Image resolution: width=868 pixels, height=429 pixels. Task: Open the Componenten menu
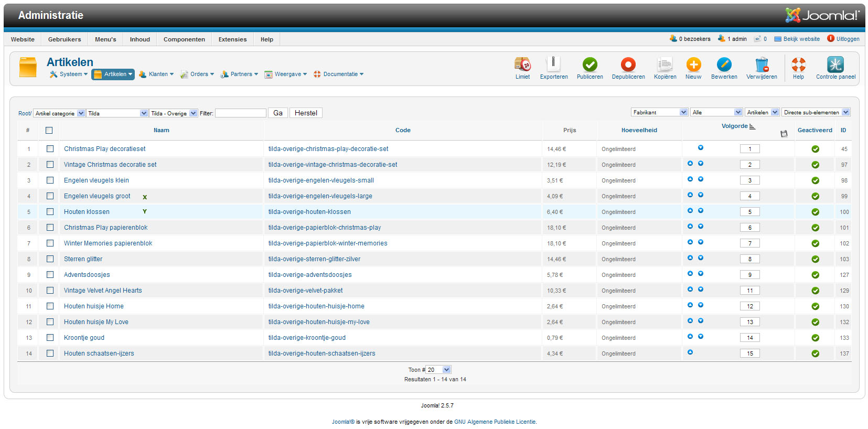[184, 39]
